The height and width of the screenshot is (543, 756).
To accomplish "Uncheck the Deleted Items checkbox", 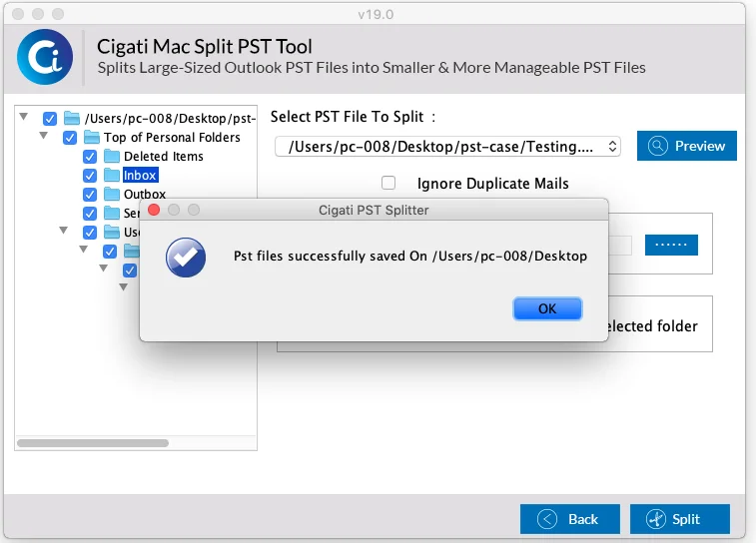I will [90, 157].
